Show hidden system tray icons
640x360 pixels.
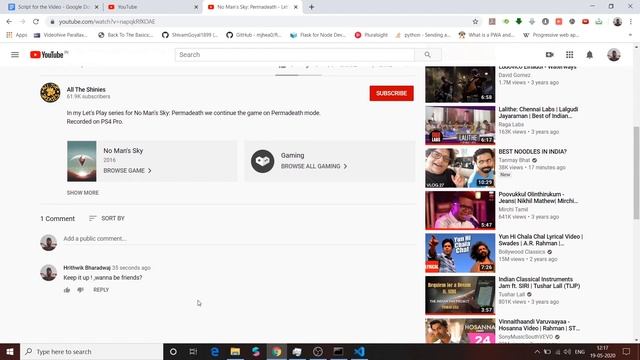[537, 351]
